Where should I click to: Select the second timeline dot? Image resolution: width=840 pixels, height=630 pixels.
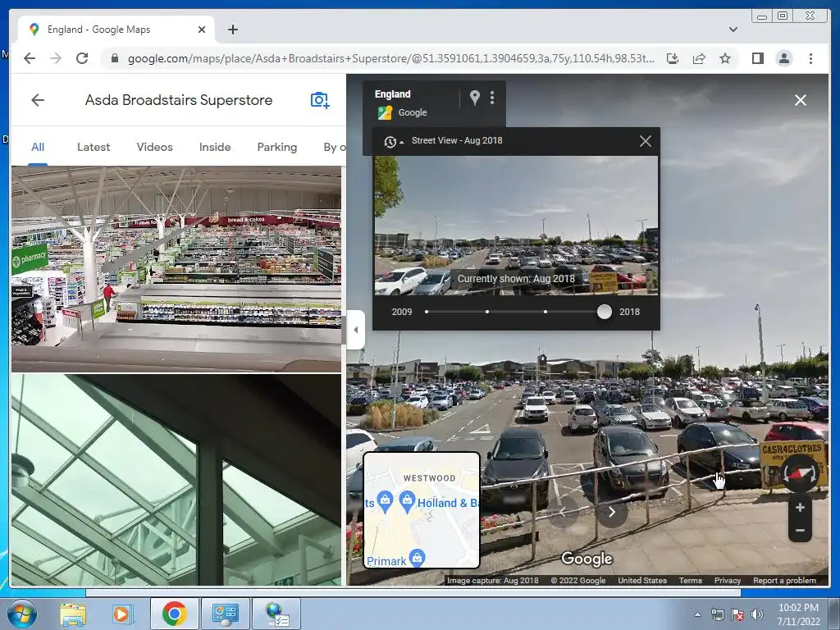pos(487,312)
